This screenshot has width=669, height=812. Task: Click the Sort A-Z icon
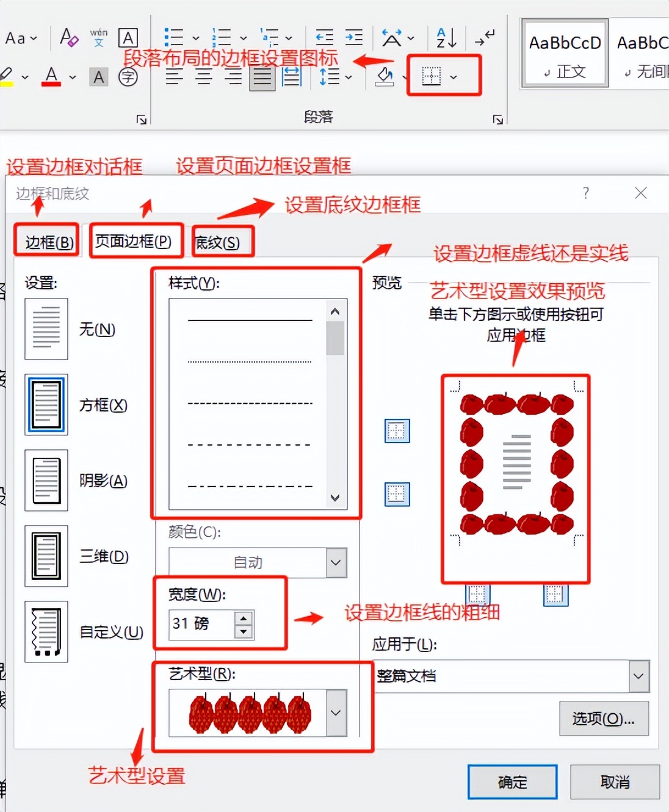(446, 38)
